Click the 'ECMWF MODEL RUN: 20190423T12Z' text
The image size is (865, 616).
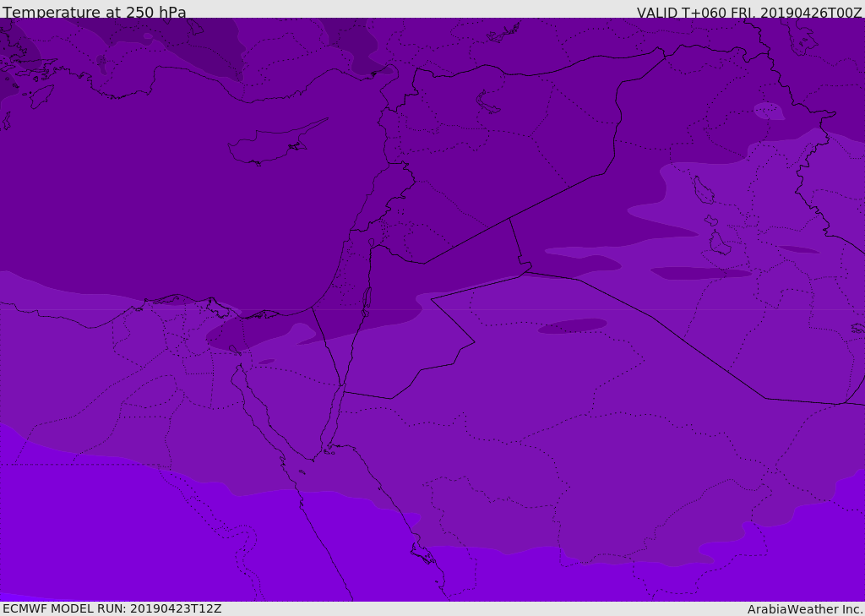112,608
